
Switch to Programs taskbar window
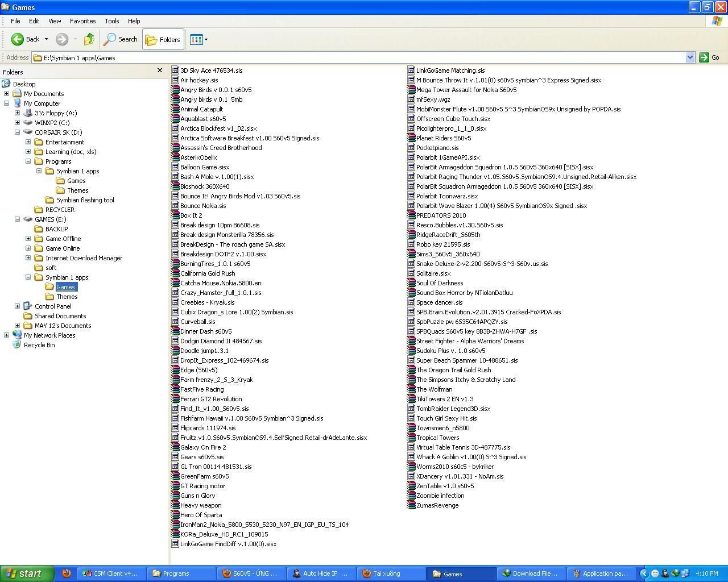(x=181, y=573)
